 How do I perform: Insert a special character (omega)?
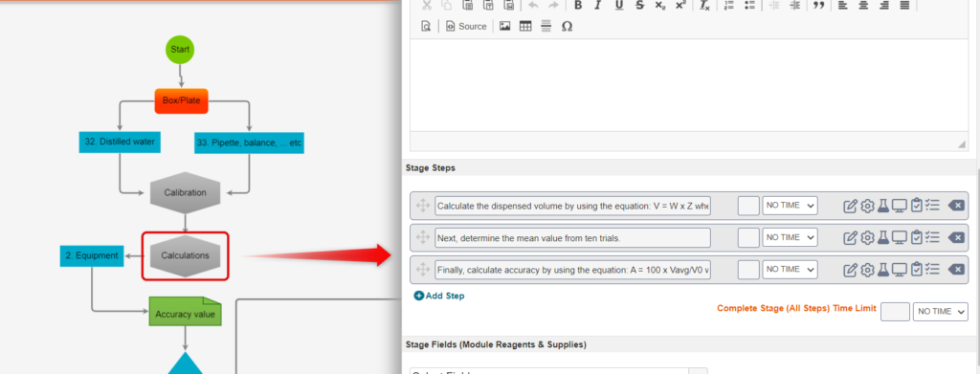(567, 26)
